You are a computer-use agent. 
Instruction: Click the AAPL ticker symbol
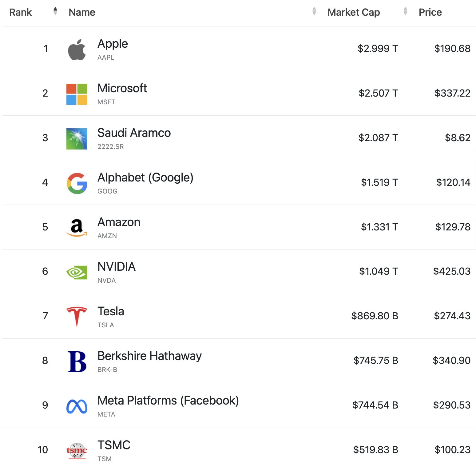click(x=106, y=58)
